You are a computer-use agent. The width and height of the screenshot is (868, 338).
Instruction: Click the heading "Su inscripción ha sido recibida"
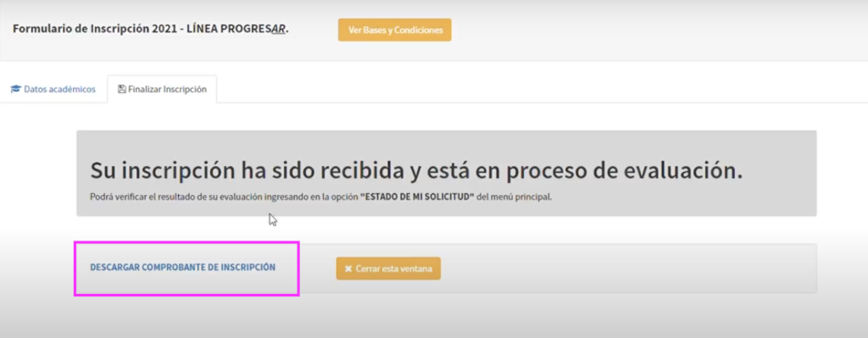pyautogui.click(x=415, y=171)
